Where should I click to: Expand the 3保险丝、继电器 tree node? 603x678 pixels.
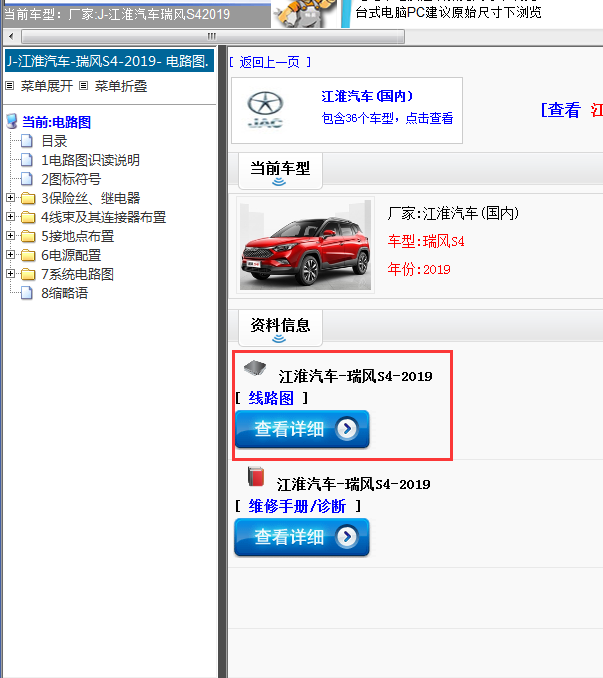click(10, 198)
